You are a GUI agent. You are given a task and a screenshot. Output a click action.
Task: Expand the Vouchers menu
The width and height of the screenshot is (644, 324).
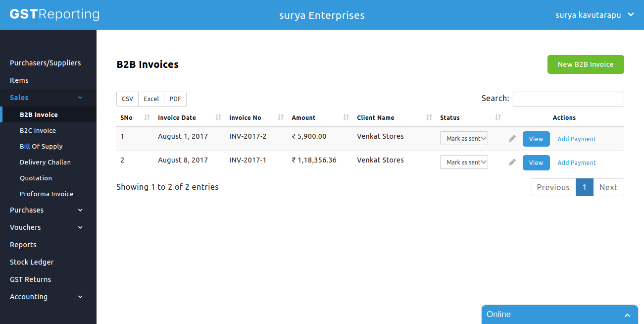[48, 227]
